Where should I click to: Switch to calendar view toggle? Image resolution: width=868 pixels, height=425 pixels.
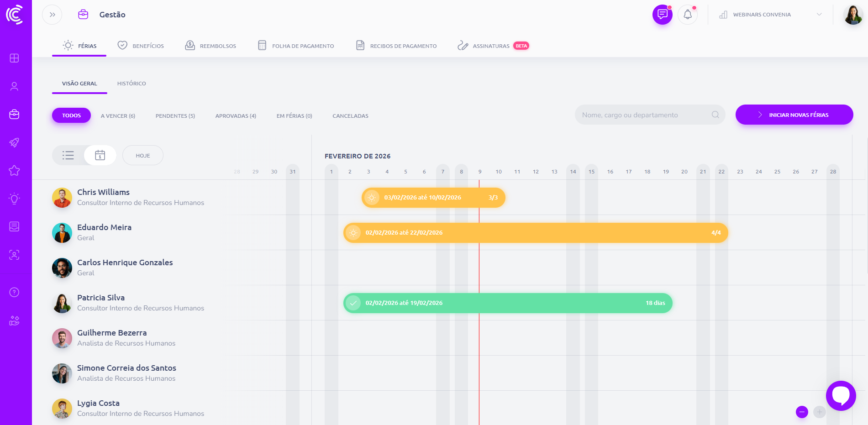point(100,155)
